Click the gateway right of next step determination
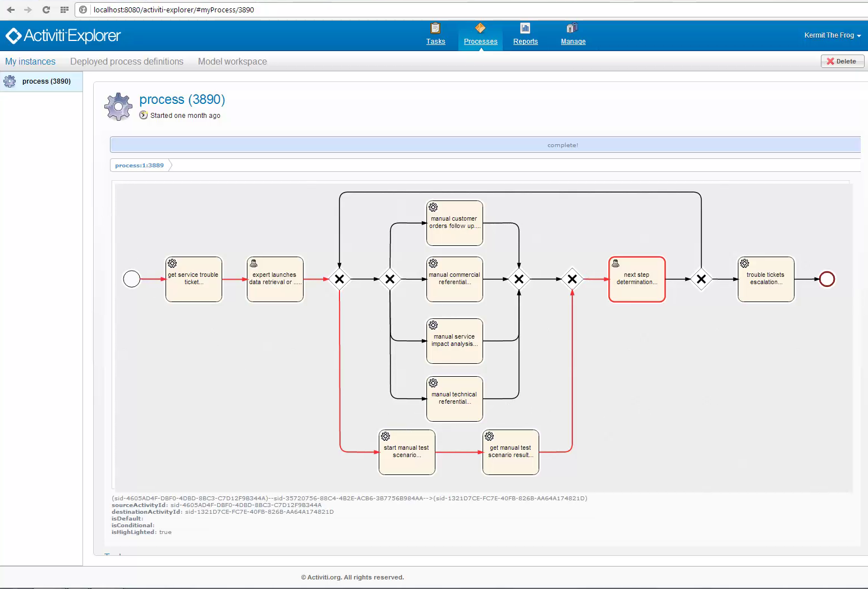The height and width of the screenshot is (589, 868). click(x=701, y=279)
